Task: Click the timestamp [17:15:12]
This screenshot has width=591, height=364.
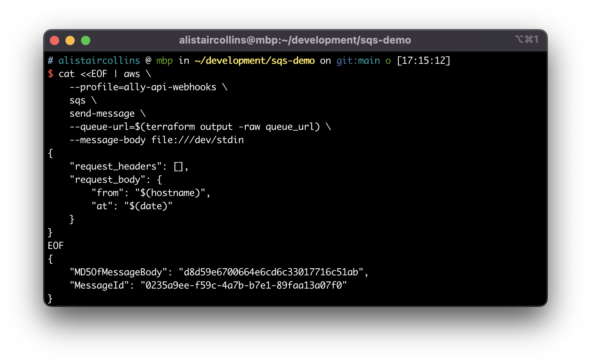Action: click(424, 61)
